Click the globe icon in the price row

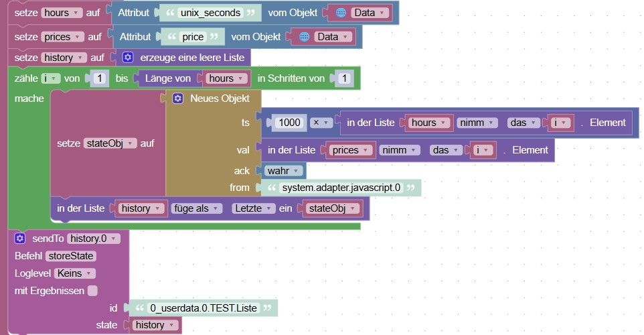(x=304, y=37)
